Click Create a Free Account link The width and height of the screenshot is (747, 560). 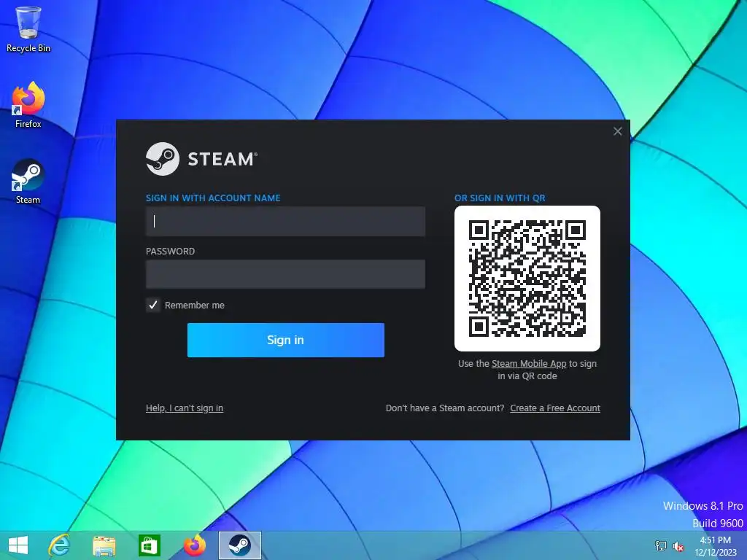pos(555,408)
